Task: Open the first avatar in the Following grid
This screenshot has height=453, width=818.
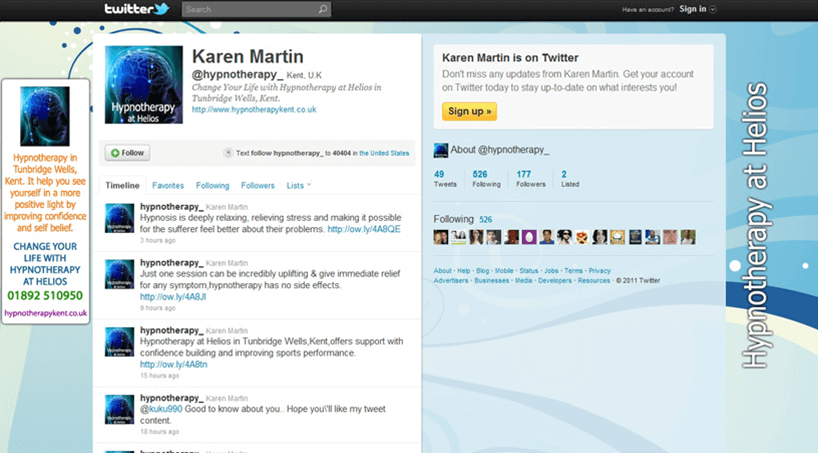Action: click(441, 237)
